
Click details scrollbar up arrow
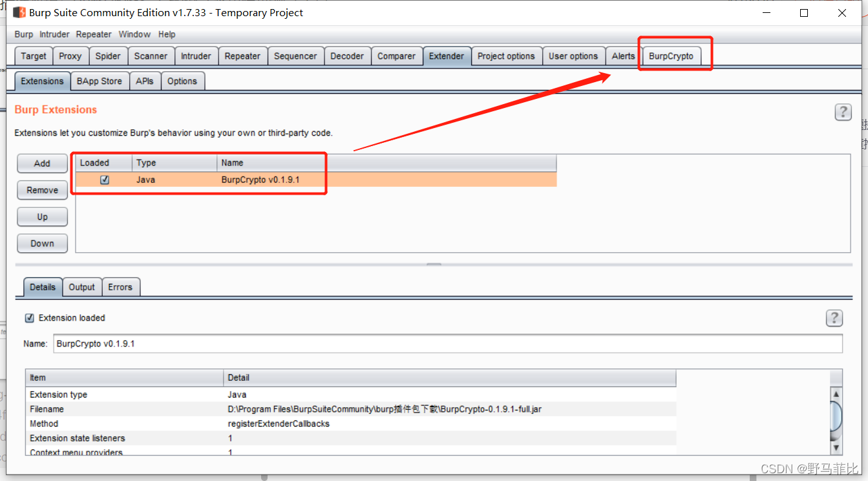click(836, 394)
